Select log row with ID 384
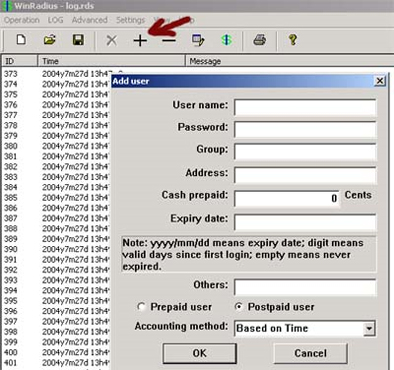The height and width of the screenshot is (370, 394). [x=56, y=187]
